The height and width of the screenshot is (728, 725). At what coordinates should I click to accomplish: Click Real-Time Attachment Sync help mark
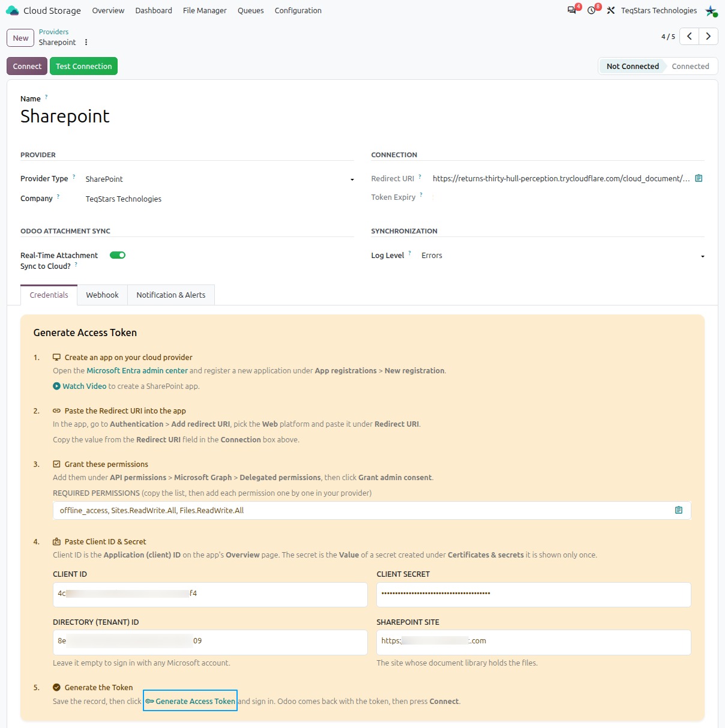pos(76,264)
